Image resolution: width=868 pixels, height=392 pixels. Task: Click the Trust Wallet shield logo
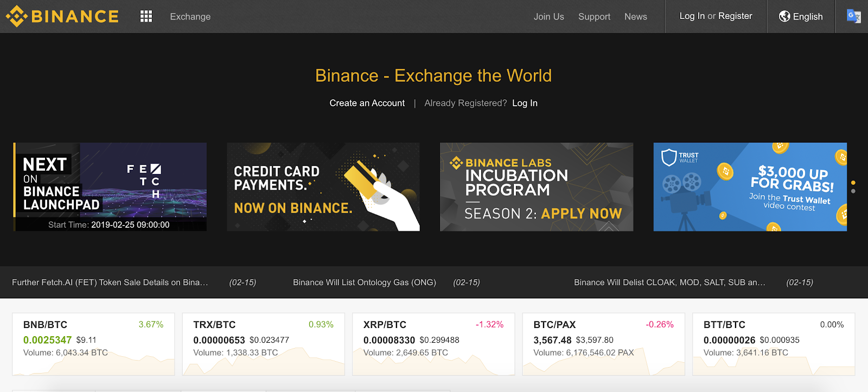(x=669, y=157)
